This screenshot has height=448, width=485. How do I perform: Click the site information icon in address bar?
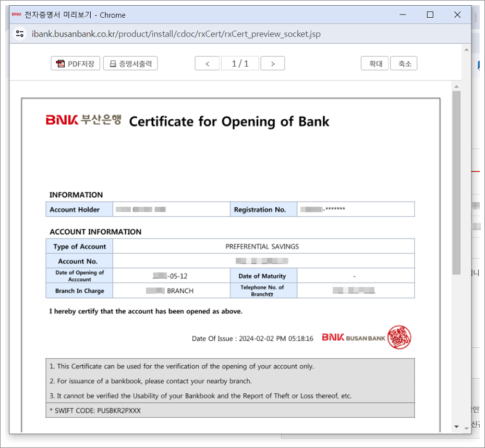click(20, 33)
